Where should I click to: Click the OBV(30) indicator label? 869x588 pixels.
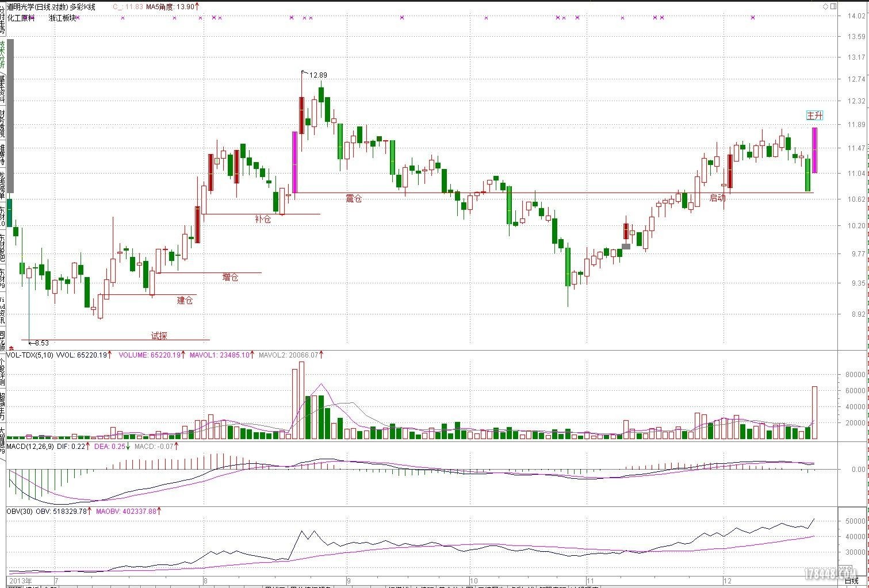20,510
